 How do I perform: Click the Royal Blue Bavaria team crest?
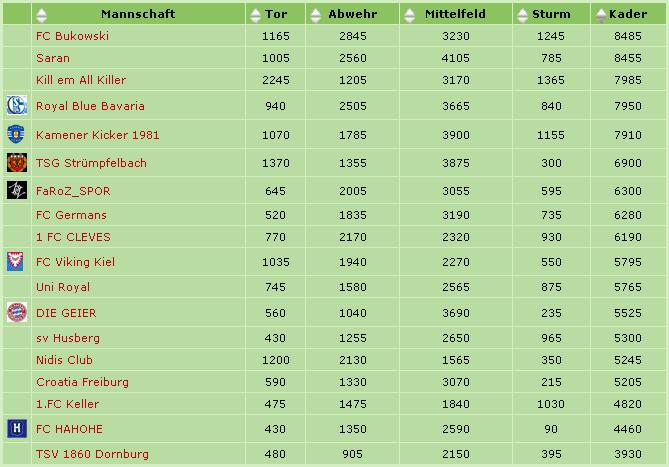(15, 105)
